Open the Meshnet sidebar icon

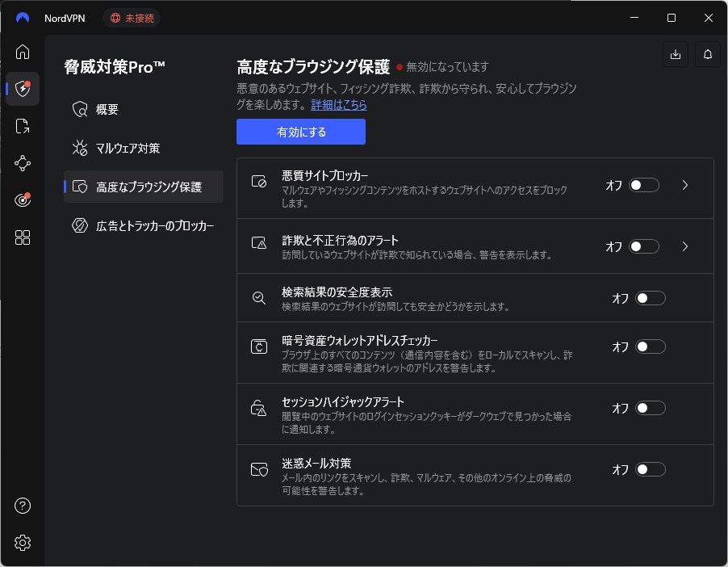coord(23,163)
